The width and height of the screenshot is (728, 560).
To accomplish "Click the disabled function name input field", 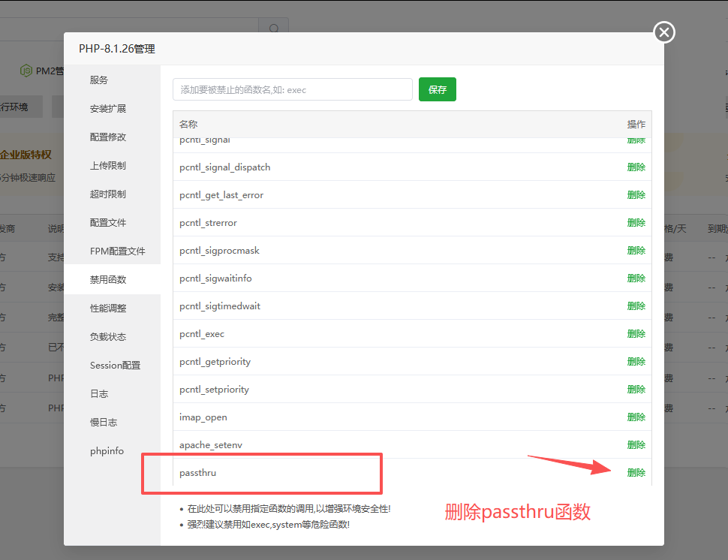I will coord(293,89).
